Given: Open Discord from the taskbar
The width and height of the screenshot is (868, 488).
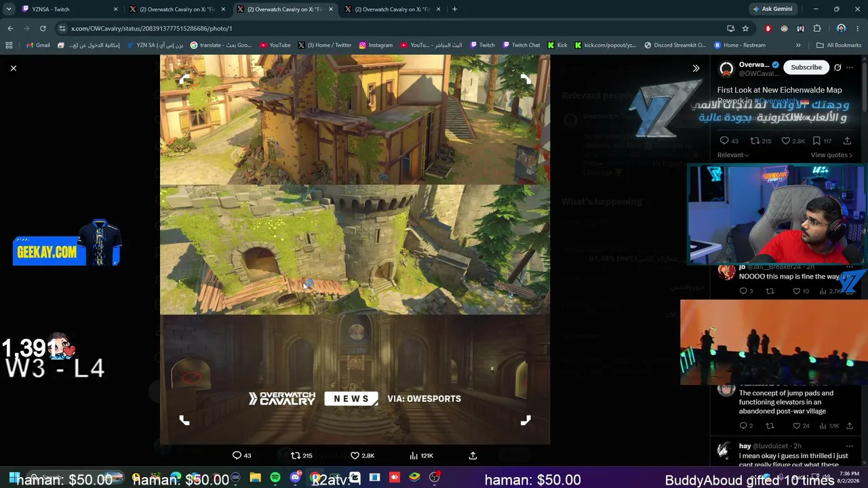Looking at the screenshot, I should coord(295,478).
